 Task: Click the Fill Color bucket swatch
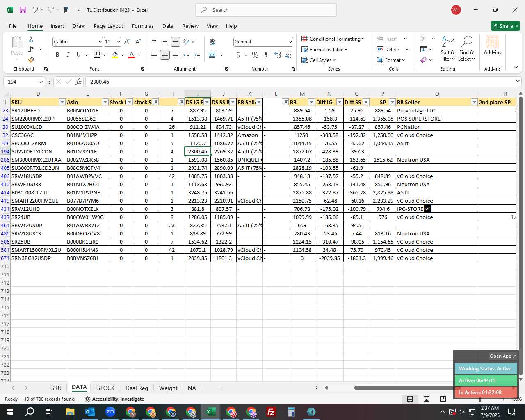point(115,55)
